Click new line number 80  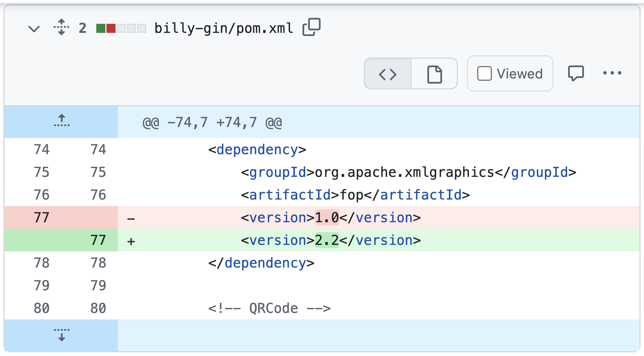98,308
